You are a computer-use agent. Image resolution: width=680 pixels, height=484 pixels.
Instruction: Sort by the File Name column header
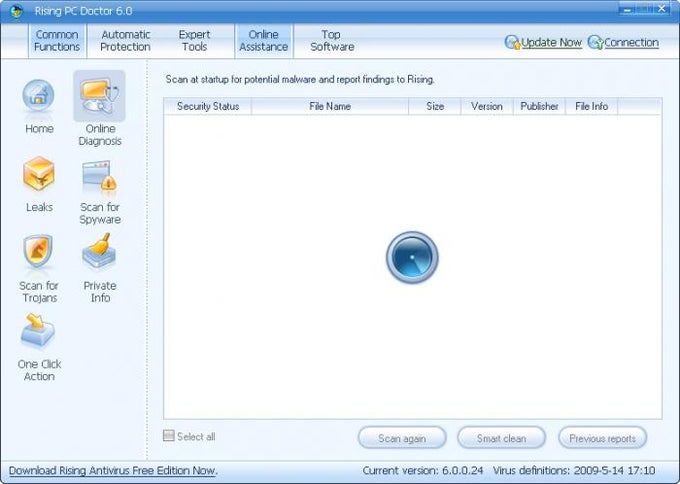(330, 106)
